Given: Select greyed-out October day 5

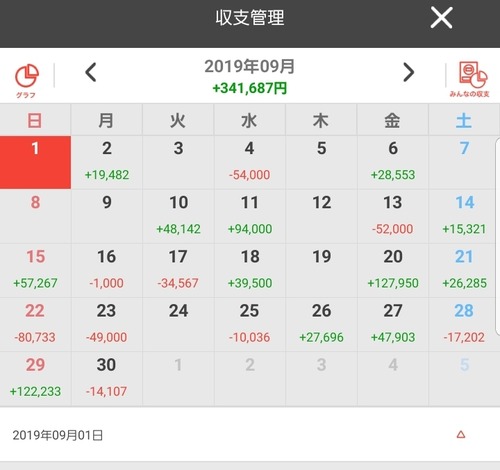Looking at the screenshot, I should [464, 379].
